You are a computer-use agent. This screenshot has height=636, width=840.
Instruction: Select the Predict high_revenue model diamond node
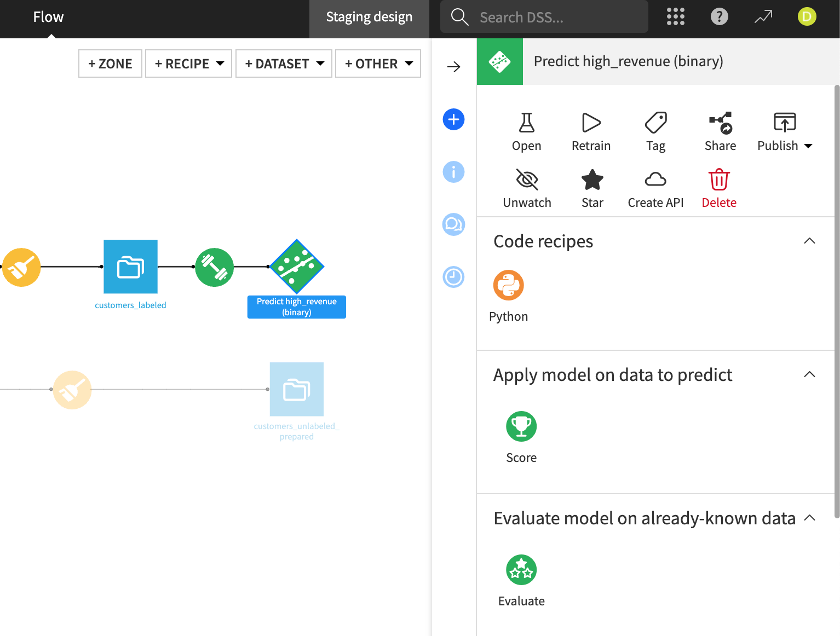[297, 267]
